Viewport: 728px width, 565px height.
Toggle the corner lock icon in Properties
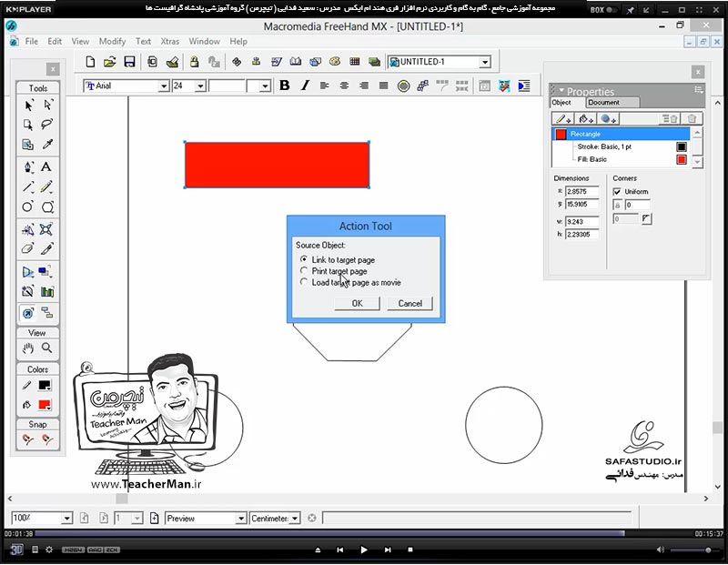click(x=618, y=205)
